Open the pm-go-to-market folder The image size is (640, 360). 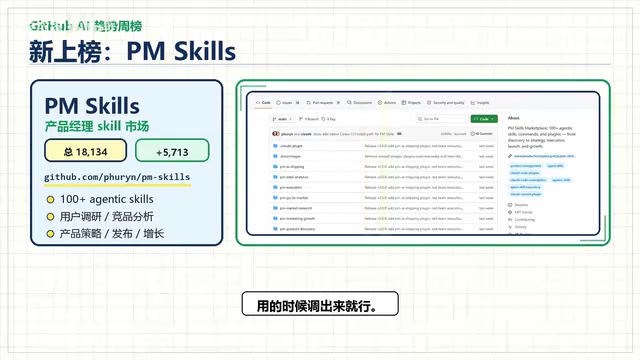(294, 198)
